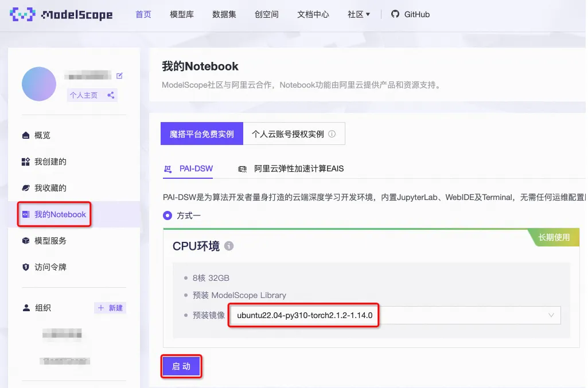Click the CPU环境 heading

(x=196, y=246)
